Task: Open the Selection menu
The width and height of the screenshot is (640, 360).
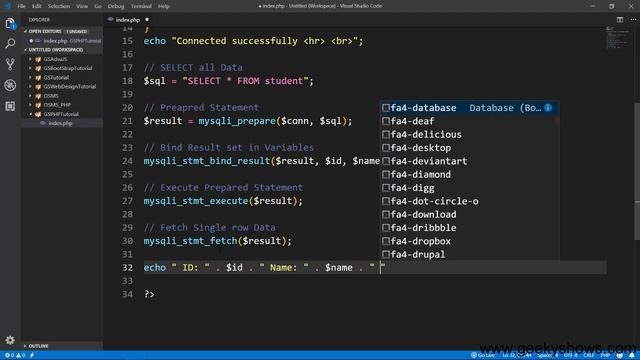Action: click(x=59, y=6)
